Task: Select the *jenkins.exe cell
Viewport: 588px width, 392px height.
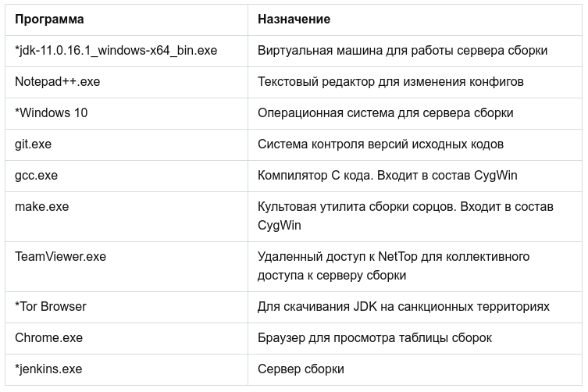Action: [x=127, y=369]
